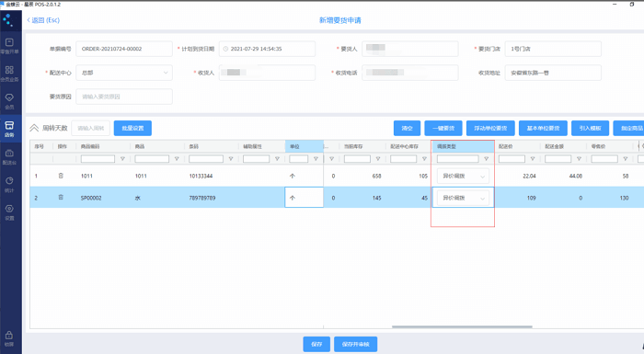
Task: Click the 批量设置 button
Action: (132, 128)
